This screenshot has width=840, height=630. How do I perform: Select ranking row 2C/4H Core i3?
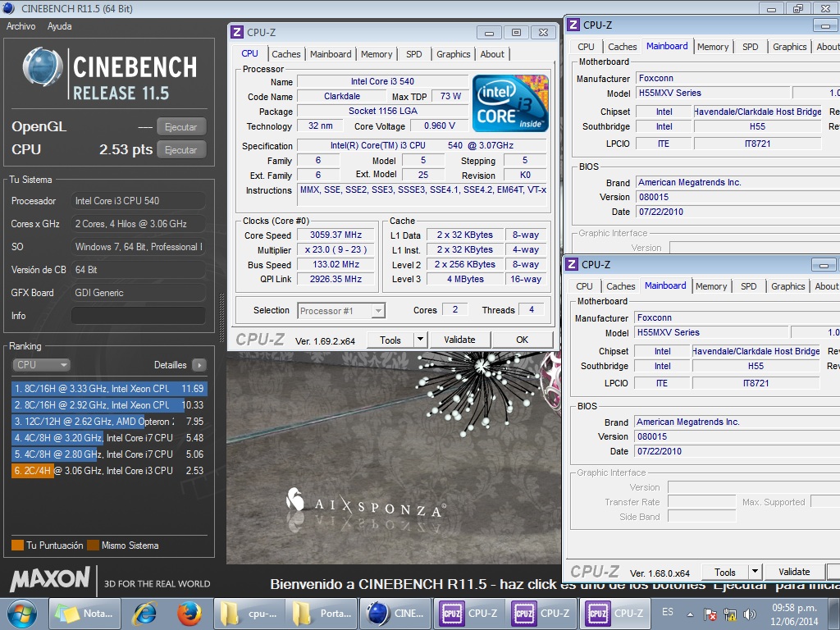[109, 471]
